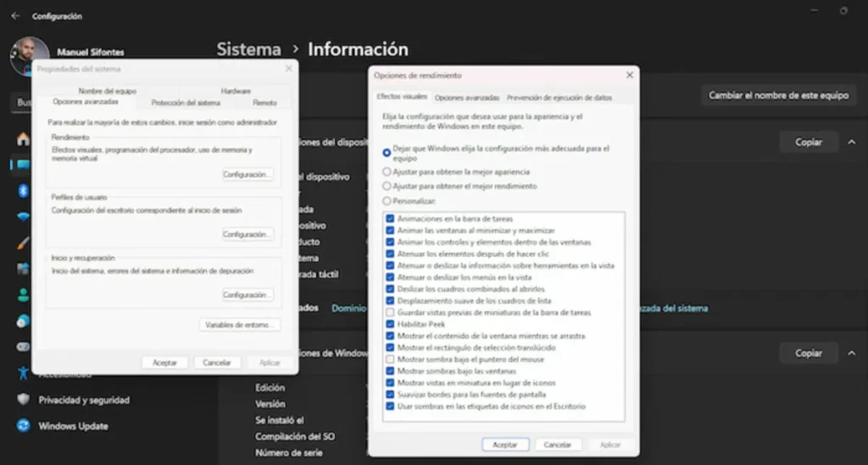
Task: Collapse device specifications section with the chevron
Action: point(851,143)
